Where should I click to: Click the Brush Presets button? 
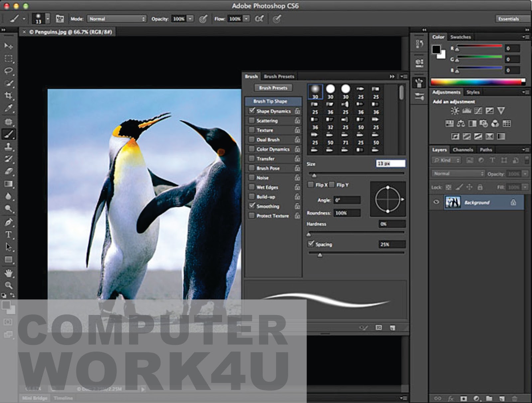tap(273, 88)
